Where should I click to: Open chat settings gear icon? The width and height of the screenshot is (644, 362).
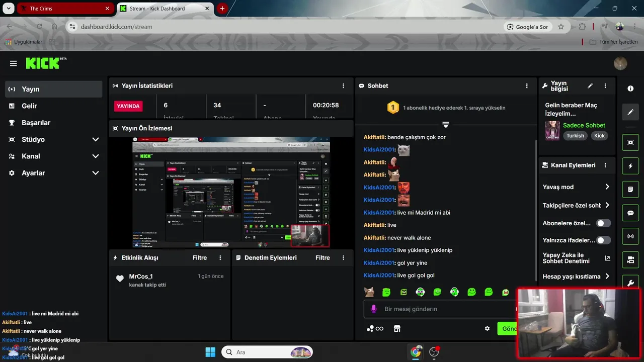(487, 329)
